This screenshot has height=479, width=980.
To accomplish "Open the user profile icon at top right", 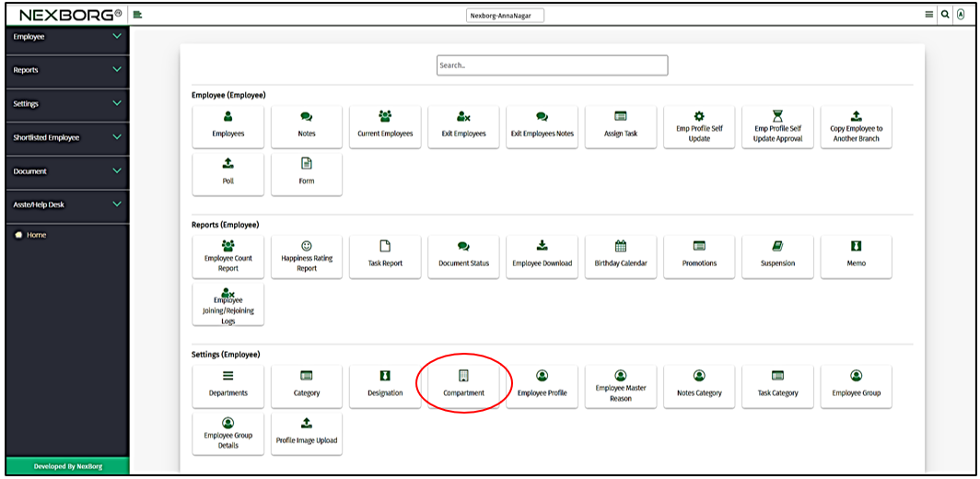I will [x=961, y=15].
